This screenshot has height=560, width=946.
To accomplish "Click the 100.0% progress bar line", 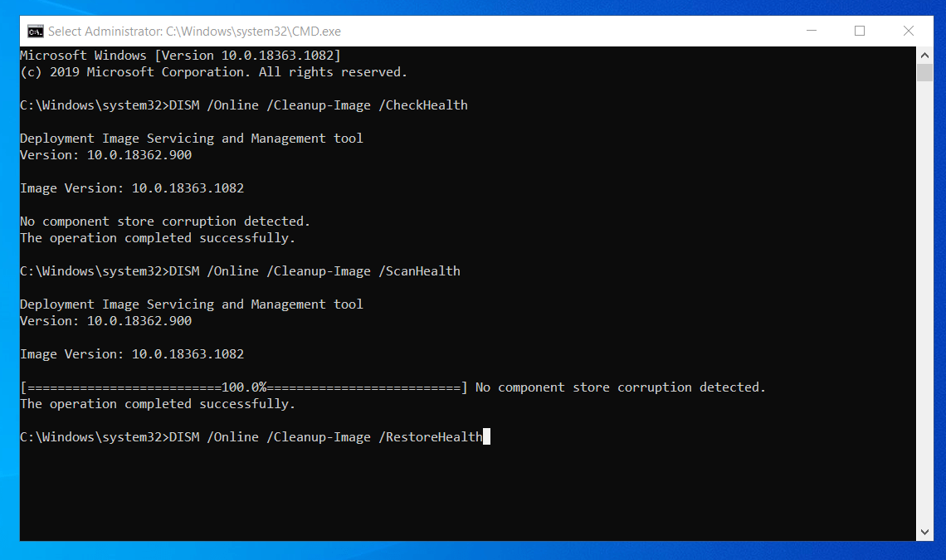I will pyautogui.click(x=393, y=387).
